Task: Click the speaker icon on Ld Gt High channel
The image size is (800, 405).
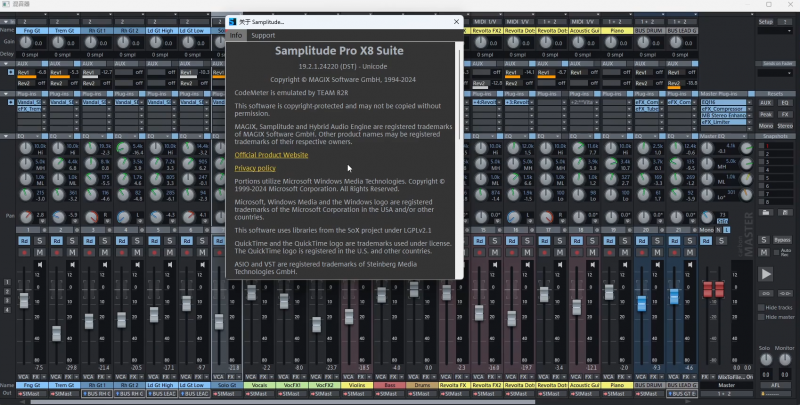Action: [170, 265]
